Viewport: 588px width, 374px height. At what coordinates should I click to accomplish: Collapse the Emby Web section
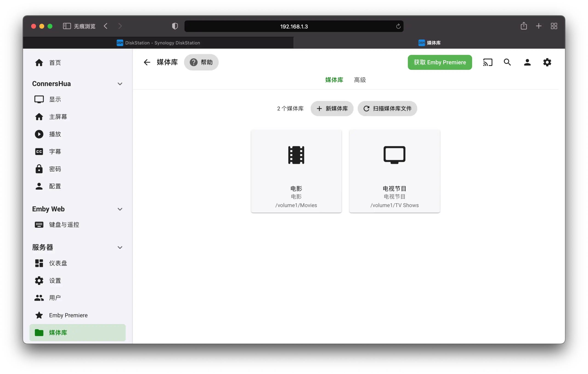click(x=120, y=209)
